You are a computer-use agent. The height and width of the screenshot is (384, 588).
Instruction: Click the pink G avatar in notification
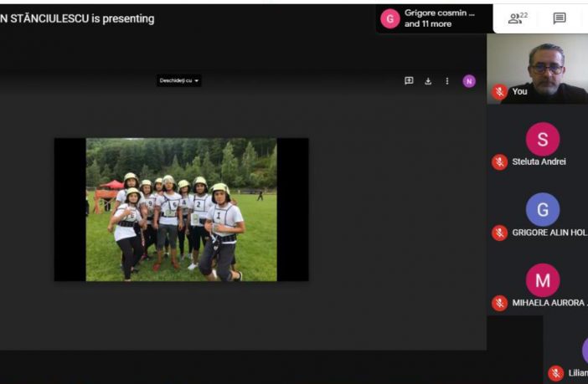389,18
